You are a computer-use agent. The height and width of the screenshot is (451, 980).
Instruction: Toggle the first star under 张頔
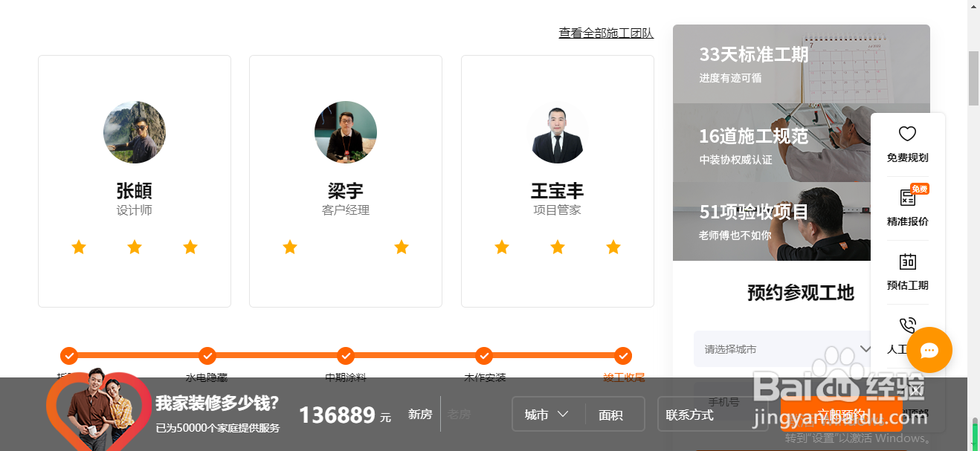click(x=79, y=247)
